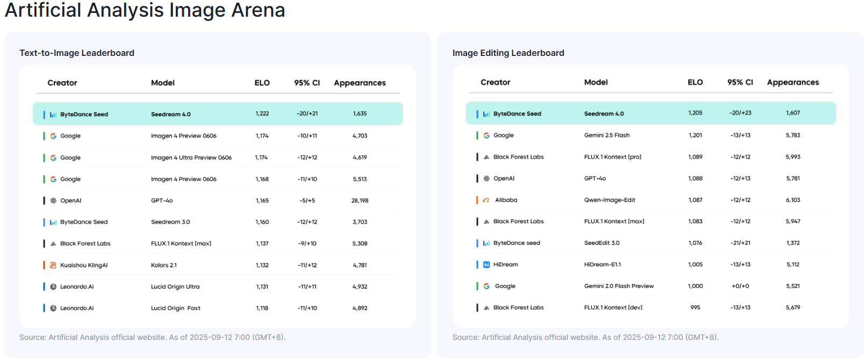Screen dimensions: 868x362
Task: Select the Lucid Origin Fast model name
Action: (176, 308)
